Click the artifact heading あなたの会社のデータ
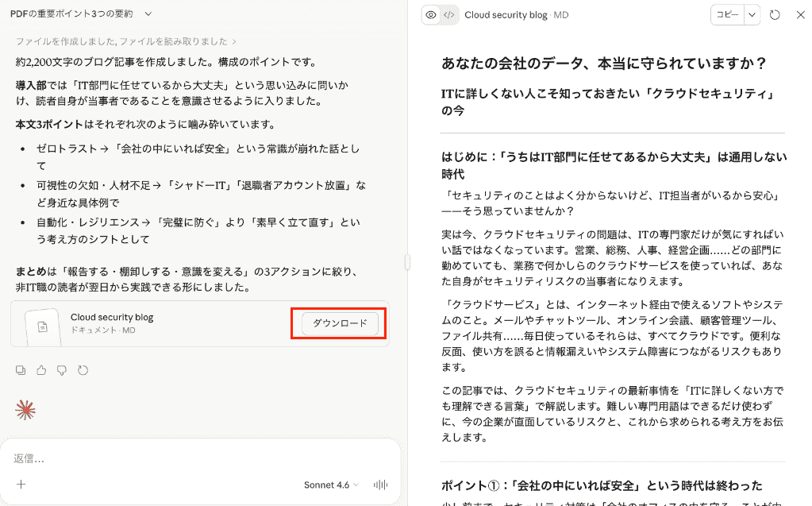Screen dimensions: 812x506 603,64
